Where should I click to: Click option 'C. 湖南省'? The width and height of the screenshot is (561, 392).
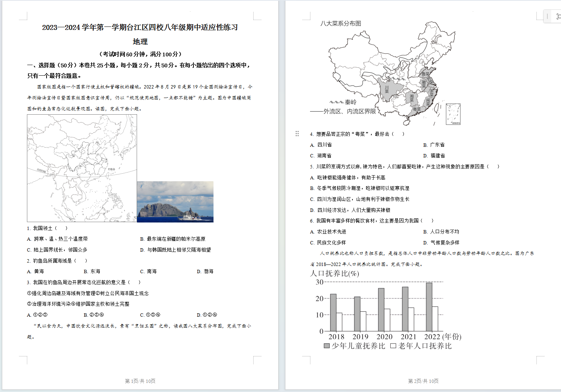pos(321,156)
